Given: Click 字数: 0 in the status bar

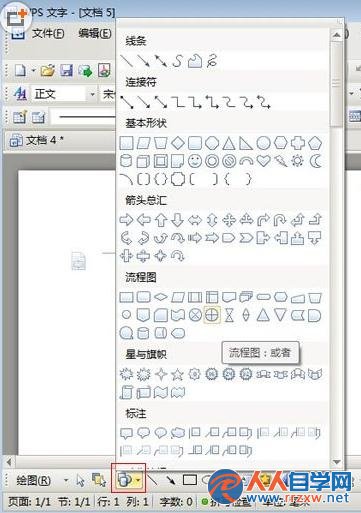Looking at the screenshot, I should (x=176, y=501).
